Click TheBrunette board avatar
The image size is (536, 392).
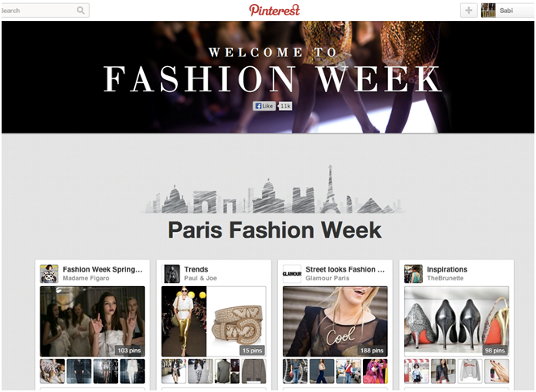point(413,273)
